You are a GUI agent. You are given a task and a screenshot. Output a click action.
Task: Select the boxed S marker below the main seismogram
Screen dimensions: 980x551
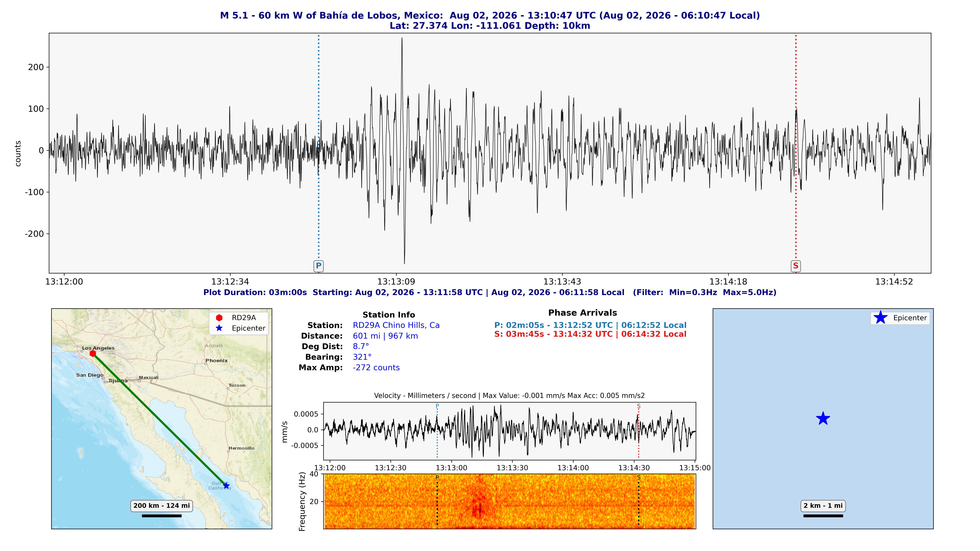(x=796, y=266)
